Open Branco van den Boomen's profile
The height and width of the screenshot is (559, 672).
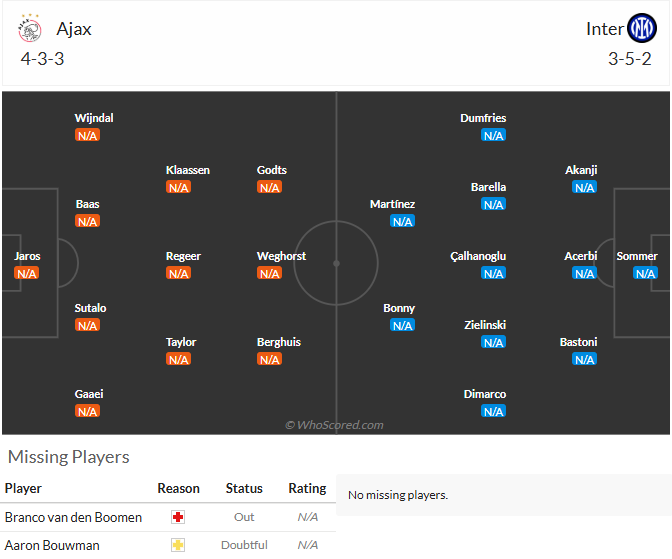point(73,517)
